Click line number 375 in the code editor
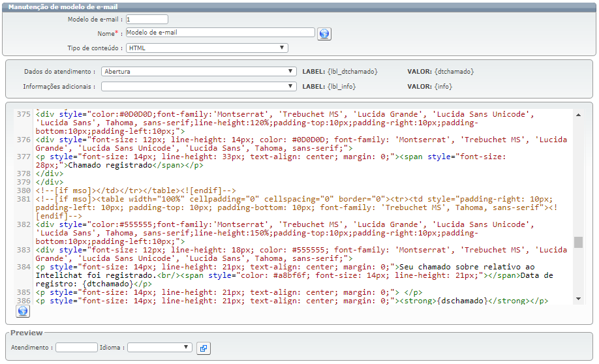 pos(23,114)
